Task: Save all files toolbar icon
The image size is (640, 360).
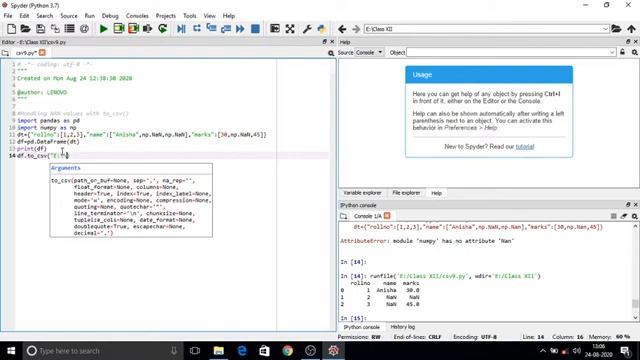Action: coord(55,29)
